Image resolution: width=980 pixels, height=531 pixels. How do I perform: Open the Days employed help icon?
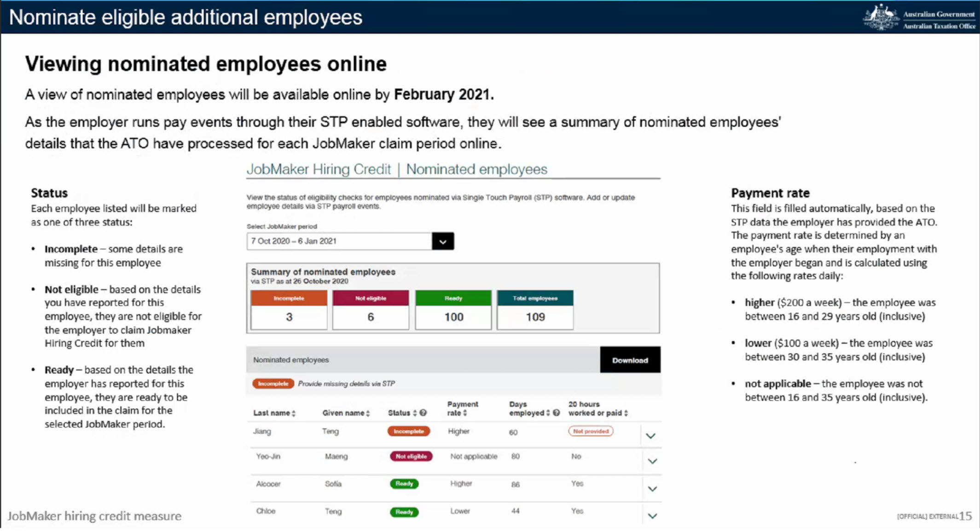pyautogui.click(x=557, y=413)
